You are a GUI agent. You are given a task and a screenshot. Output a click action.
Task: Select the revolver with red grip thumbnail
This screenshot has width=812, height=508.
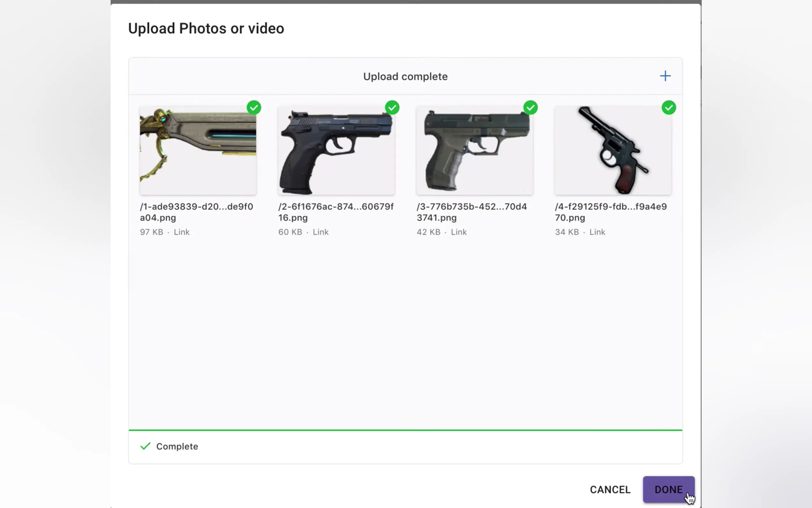[x=613, y=151]
